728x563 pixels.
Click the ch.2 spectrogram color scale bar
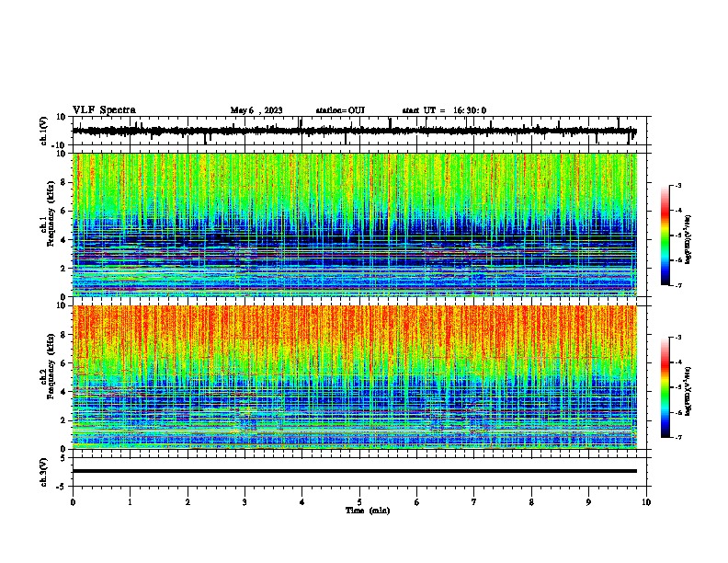pos(665,387)
